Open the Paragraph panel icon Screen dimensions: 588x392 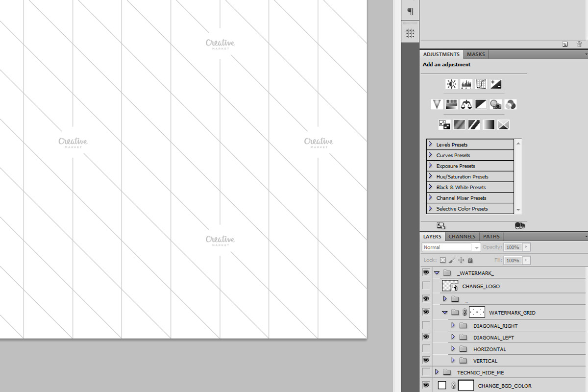(410, 11)
